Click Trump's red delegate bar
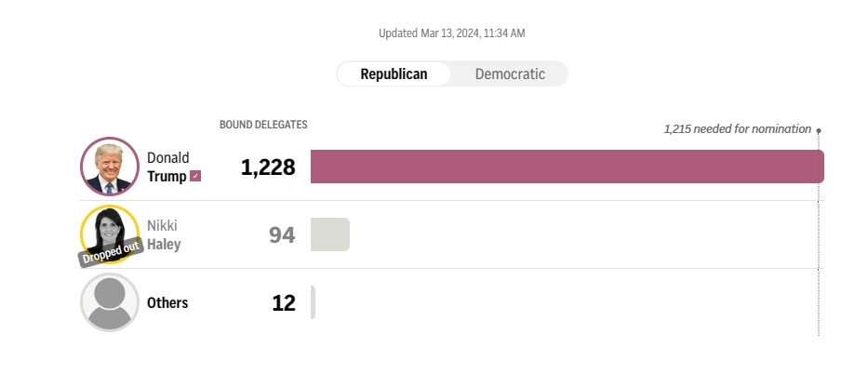 [x=567, y=167]
